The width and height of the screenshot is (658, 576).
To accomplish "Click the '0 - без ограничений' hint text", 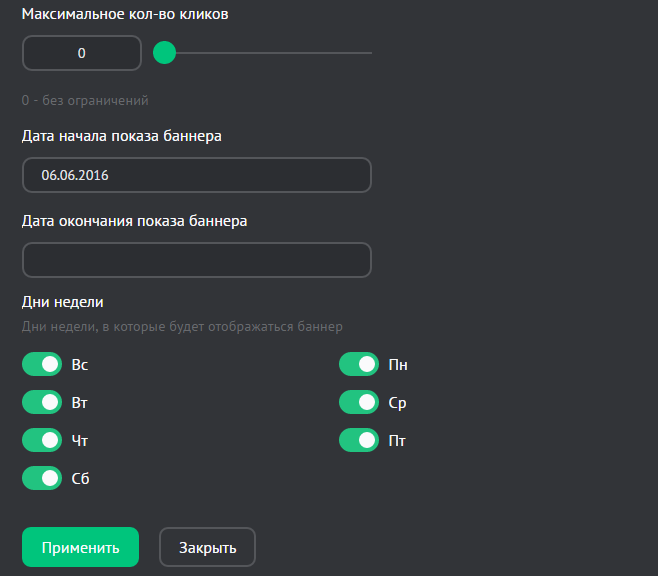I will click(x=85, y=100).
